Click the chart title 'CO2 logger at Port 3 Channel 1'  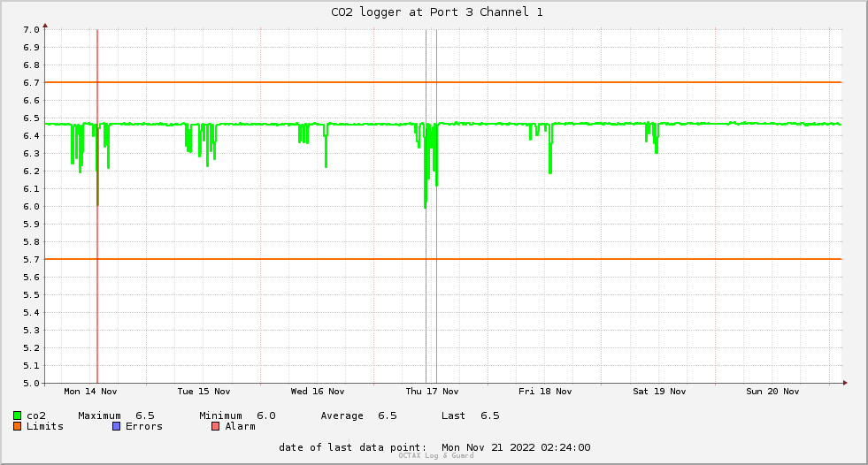437,12
